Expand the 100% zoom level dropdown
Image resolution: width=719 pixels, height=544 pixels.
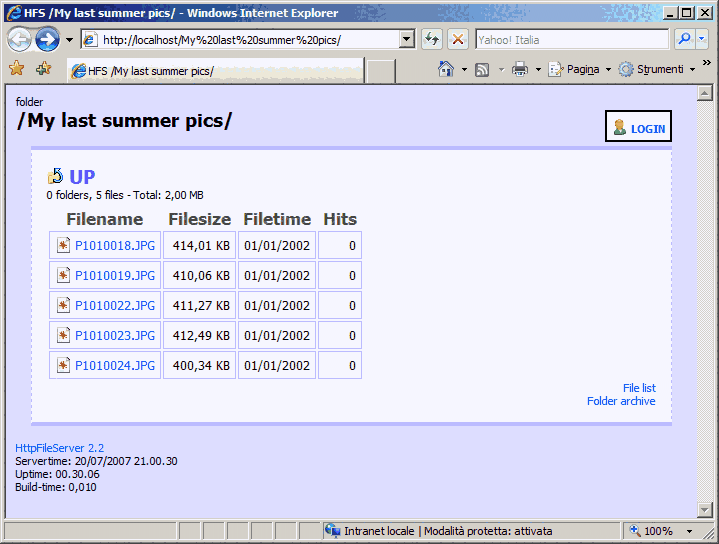tap(689, 531)
